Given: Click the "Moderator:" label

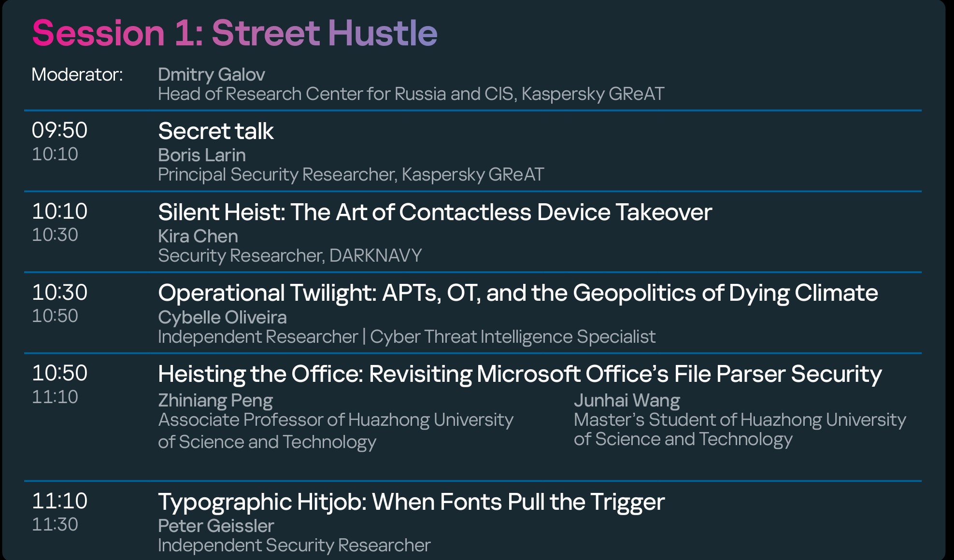Looking at the screenshot, I should tap(77, 74).
